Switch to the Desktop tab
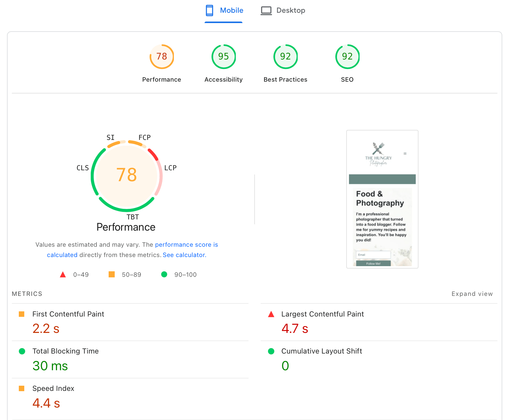The image size is (508, 420). [291, 10]
